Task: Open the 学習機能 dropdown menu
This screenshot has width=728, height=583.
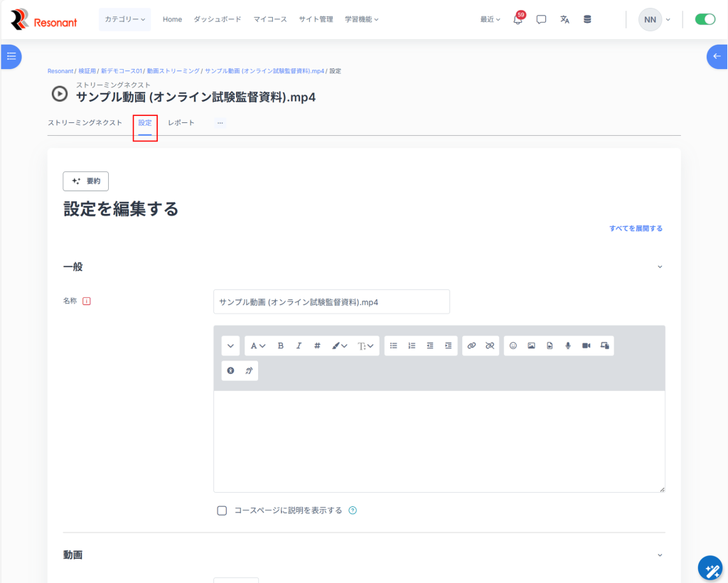Action: pyautogui.click(x=361, y=19)
